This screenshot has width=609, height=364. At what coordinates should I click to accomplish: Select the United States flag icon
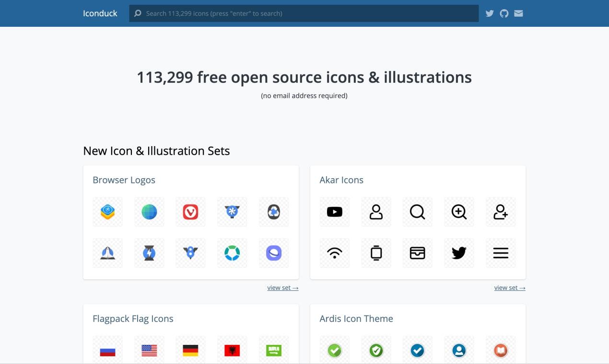click(149, 351)
